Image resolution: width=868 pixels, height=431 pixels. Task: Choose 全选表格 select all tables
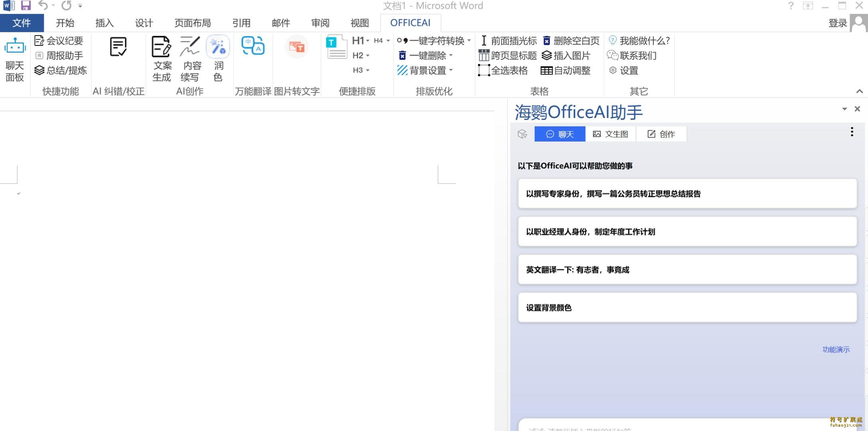pyautogui.click(x=503, y=70)
